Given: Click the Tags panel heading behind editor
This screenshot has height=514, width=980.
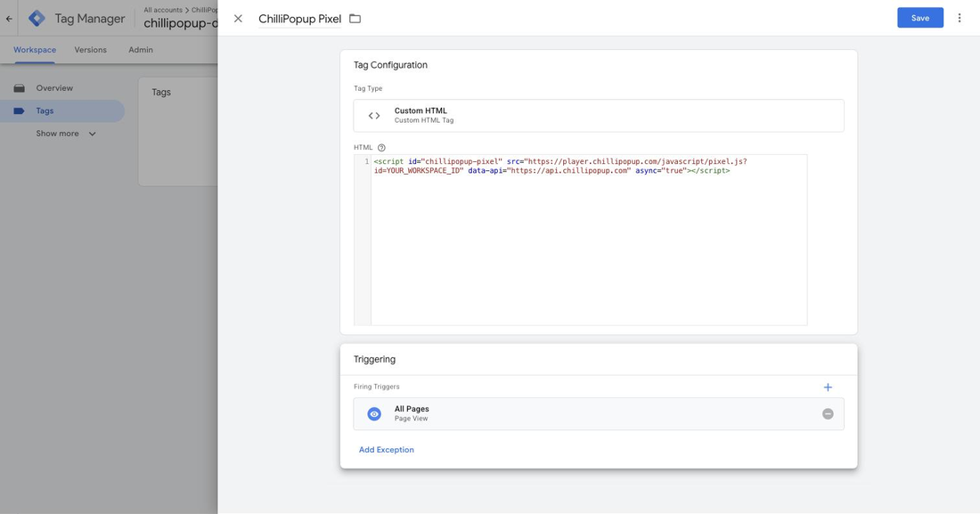Looking at the screenshot, I should click(161, 92).
